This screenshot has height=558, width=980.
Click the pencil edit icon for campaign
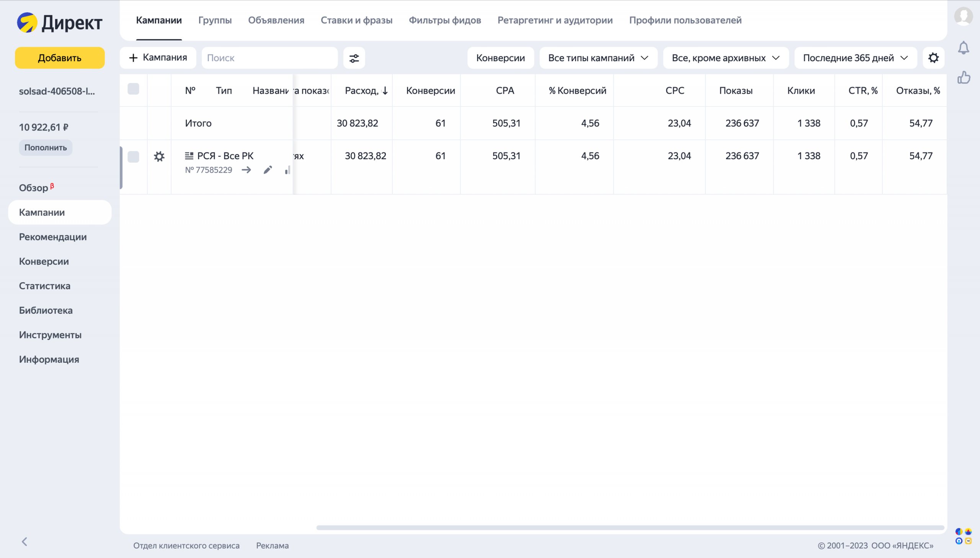click(x=268, y=170)
